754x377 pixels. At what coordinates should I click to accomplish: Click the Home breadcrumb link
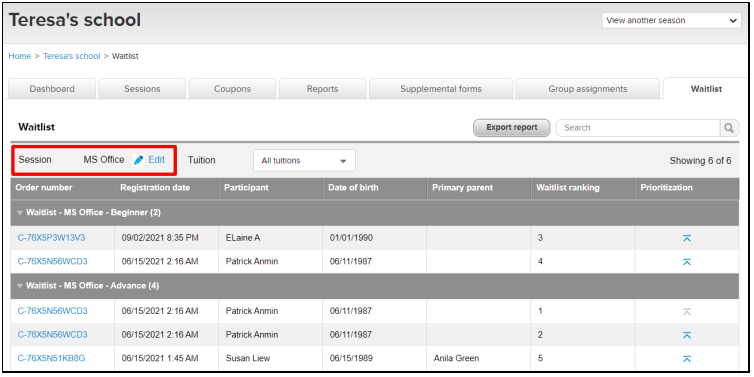(20, 56)
